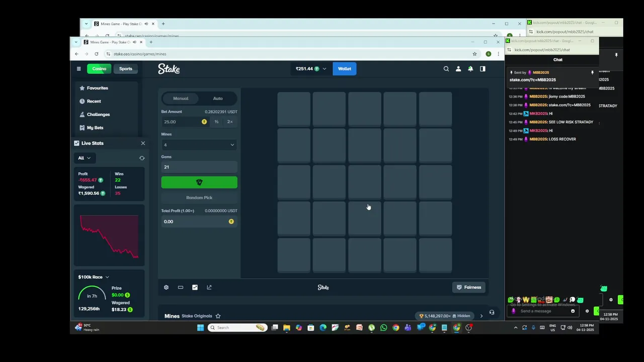Click the Stake logo

[169, 69]
